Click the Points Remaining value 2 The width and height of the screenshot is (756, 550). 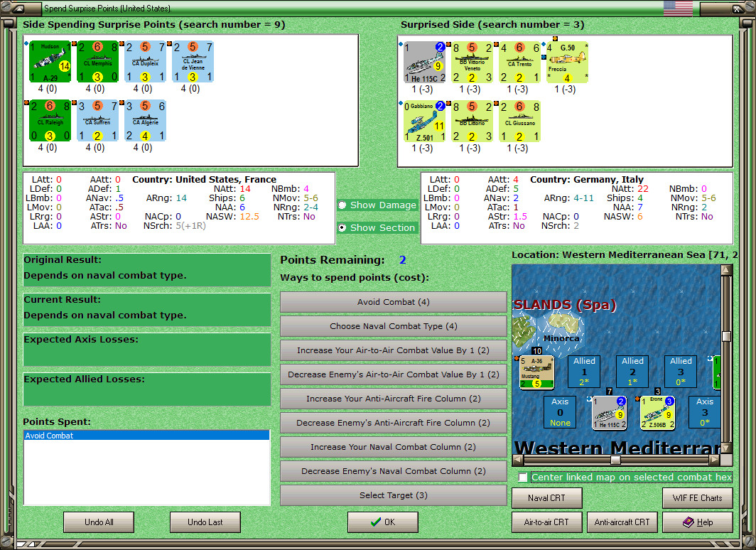click(403, 260)
